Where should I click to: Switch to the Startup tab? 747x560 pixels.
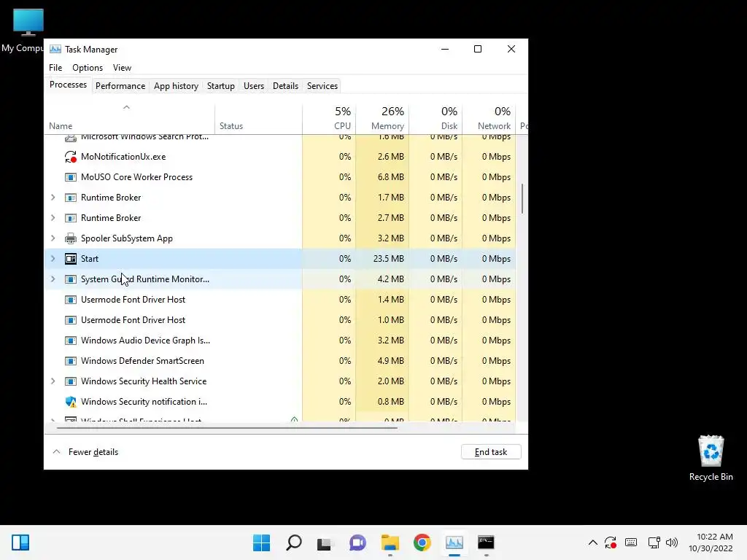point(220,86)
